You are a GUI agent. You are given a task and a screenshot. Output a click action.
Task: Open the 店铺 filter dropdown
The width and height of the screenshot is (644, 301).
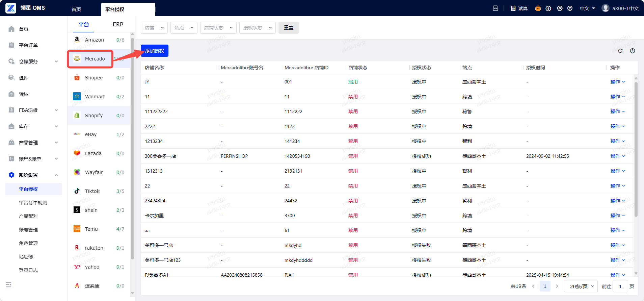pos(154,28)
